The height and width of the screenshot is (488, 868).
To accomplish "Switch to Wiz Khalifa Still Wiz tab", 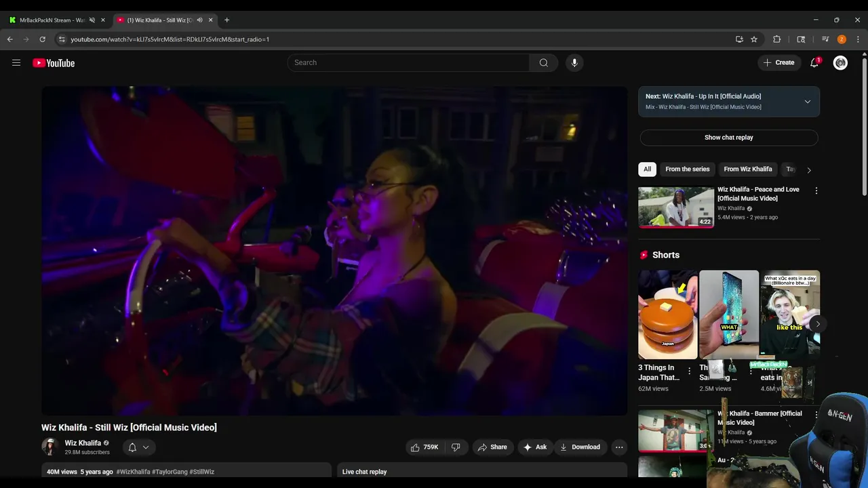I will [x=161, y=20].
